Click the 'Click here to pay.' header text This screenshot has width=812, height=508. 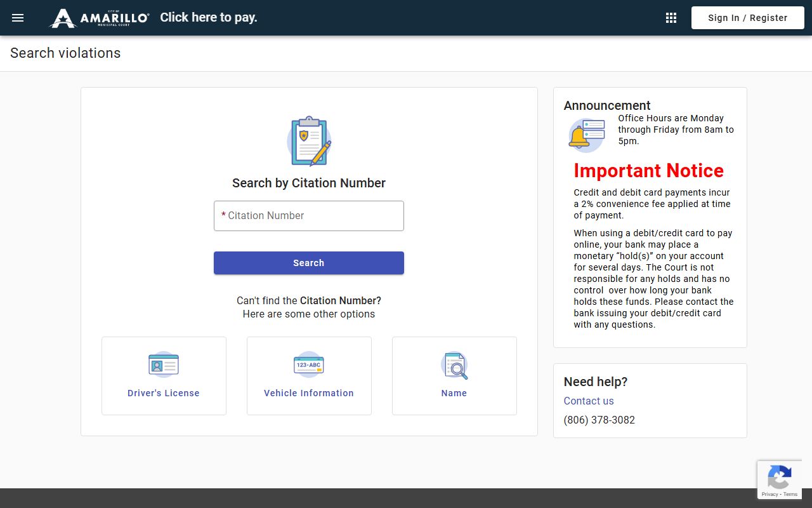coord(209,18)
